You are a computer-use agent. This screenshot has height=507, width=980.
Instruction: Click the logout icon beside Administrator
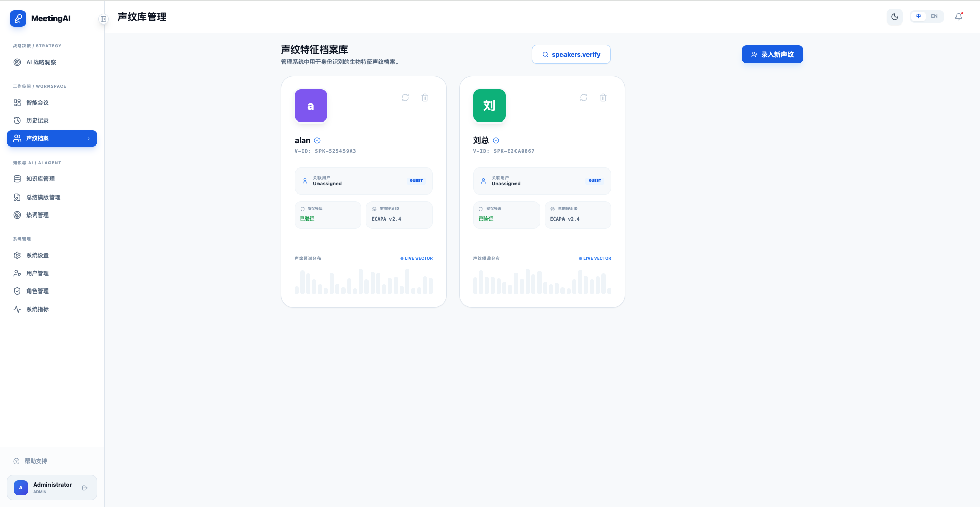[85, 488]
